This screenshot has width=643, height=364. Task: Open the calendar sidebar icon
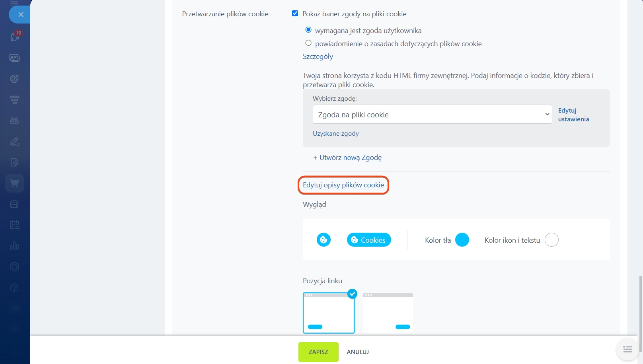(x=15, y=225)
